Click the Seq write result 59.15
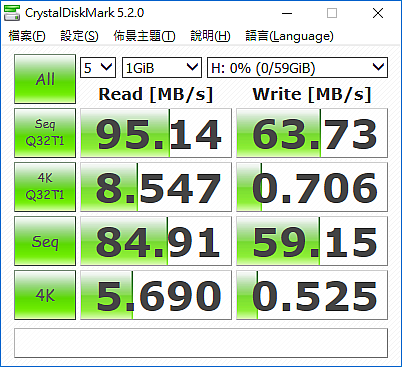The width and height of the screenshot is (402, 367). click(x=312, y=241)
